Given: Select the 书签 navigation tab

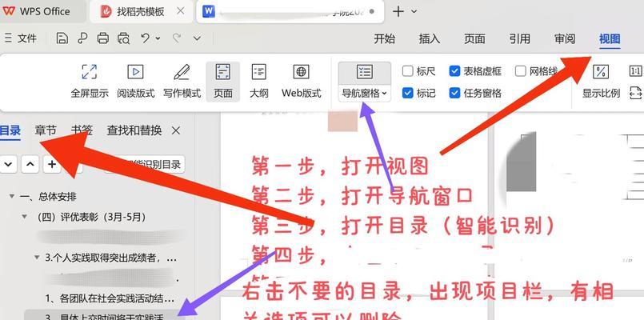Looking at the screenshot, I should tap(82, 130).
